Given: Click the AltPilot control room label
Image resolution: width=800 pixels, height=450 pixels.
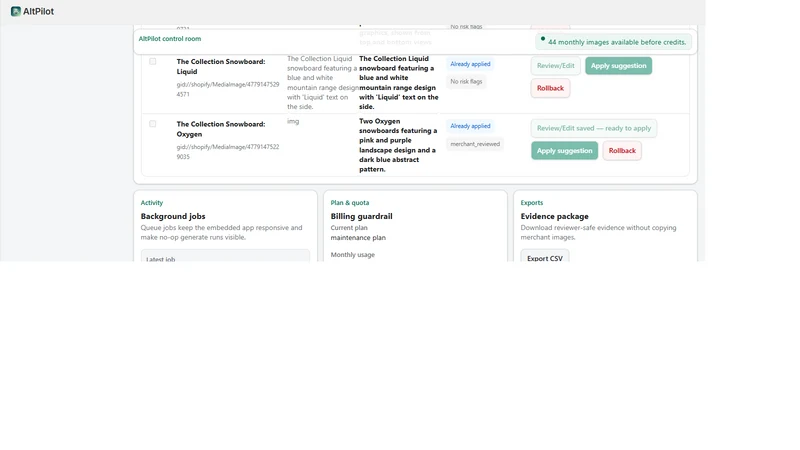Looking at the screenshot, I should [x=170, y=39].
